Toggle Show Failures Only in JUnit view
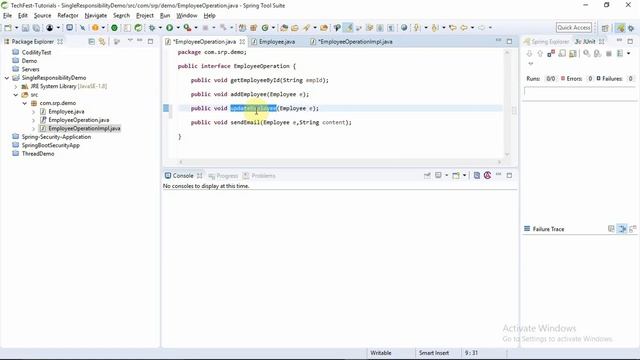Viewport: 640px width, 360px height. click(x=551, y=53)
